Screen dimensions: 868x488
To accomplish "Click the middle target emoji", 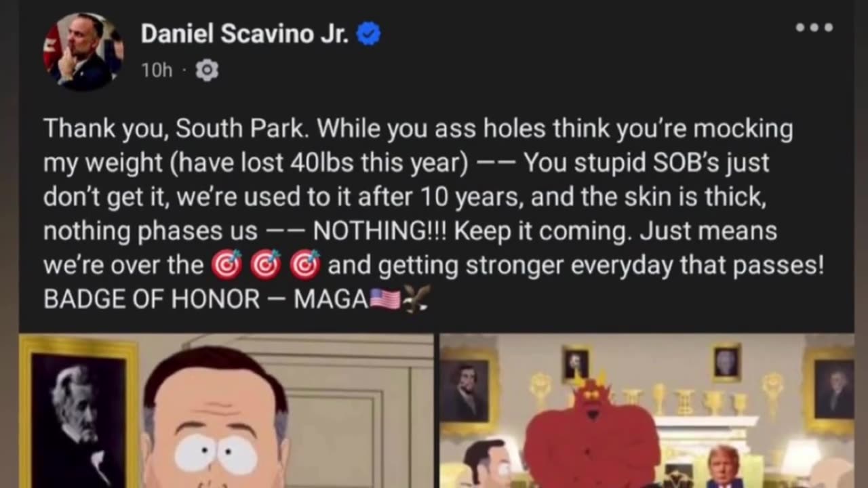I will tap(266, 266).
